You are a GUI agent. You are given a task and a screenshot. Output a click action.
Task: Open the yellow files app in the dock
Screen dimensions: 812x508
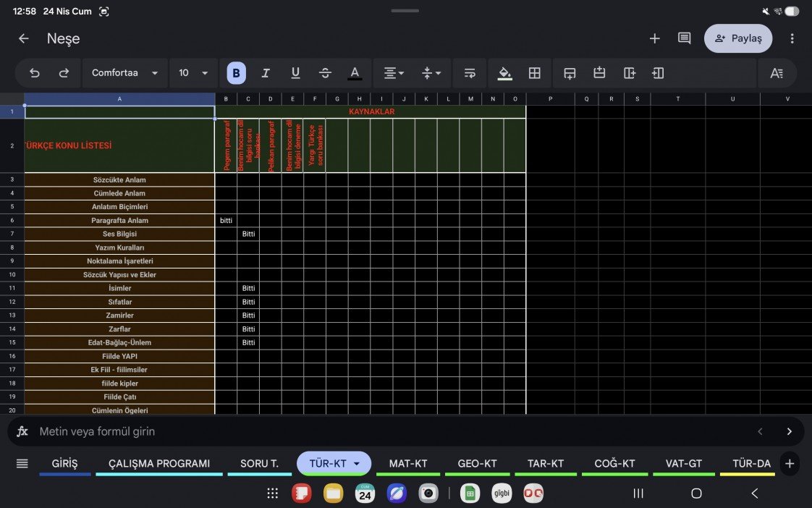(333, 494)
